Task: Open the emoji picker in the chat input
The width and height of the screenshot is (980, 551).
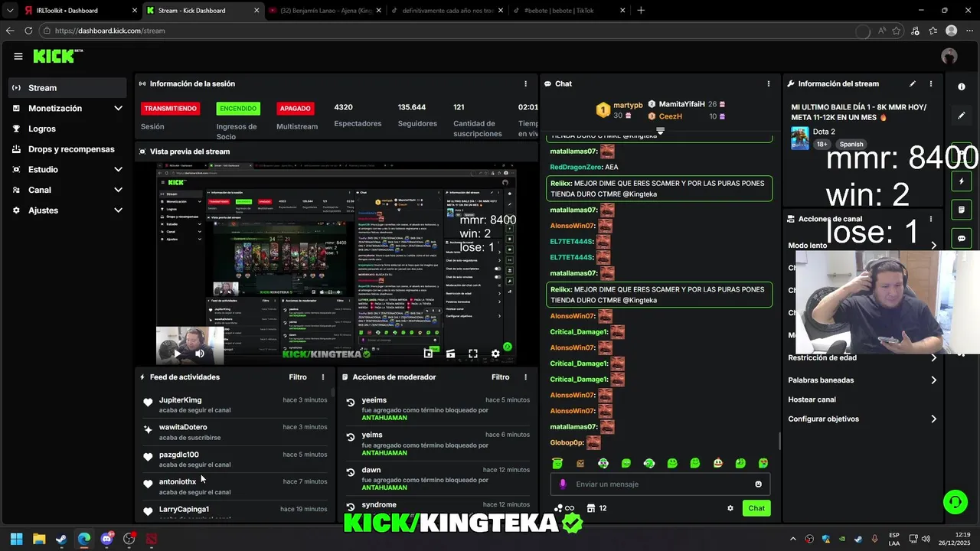Action: point(759,484)
